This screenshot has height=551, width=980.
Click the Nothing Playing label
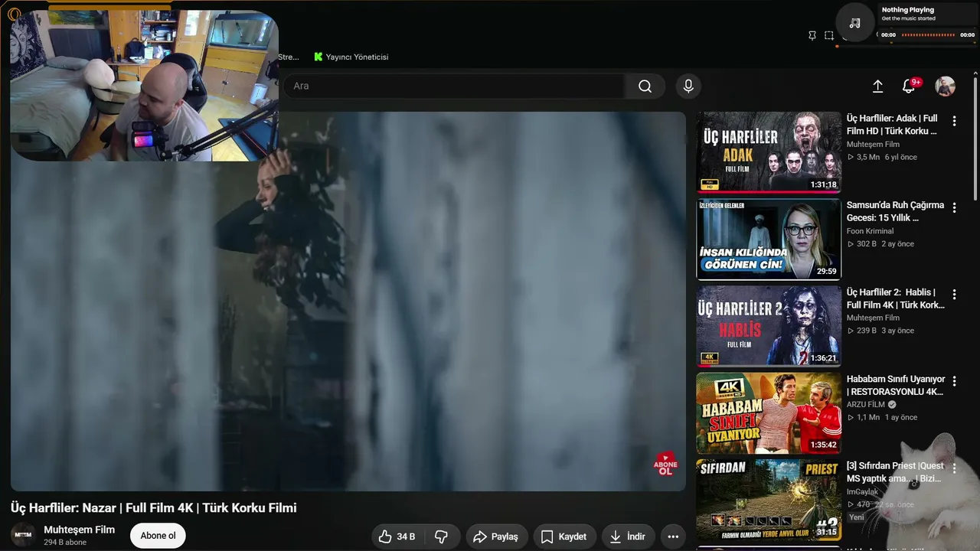click(x=908, y=10)
